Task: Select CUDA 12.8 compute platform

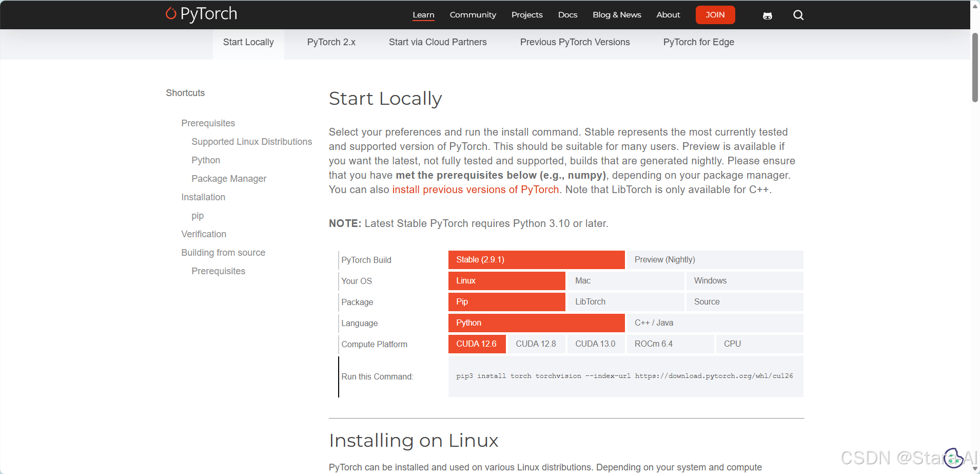Action: [536, 344]
